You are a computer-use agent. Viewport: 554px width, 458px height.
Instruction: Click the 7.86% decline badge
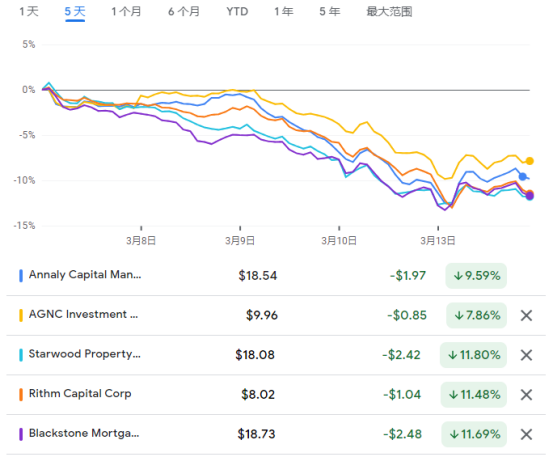476,315
